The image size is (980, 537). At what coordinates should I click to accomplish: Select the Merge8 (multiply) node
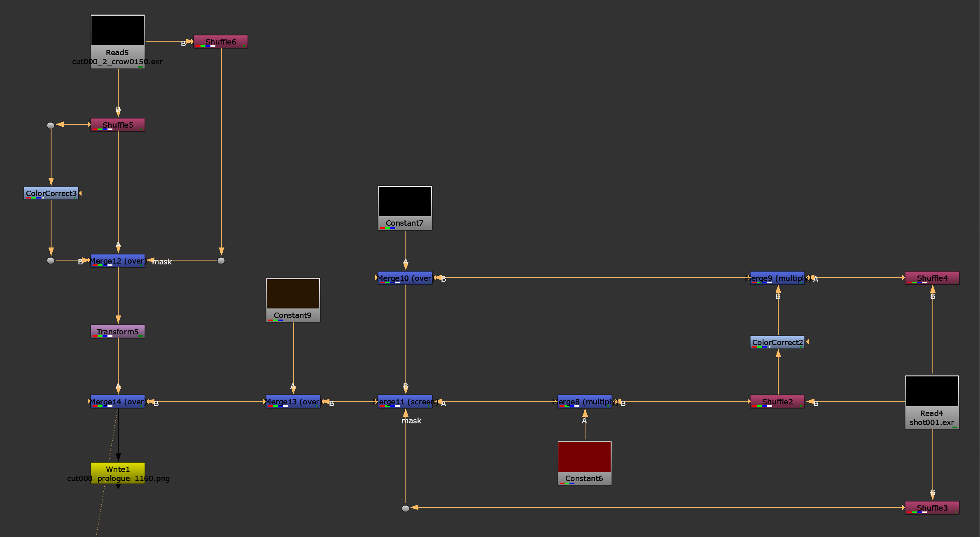click(x=585, y=402)
